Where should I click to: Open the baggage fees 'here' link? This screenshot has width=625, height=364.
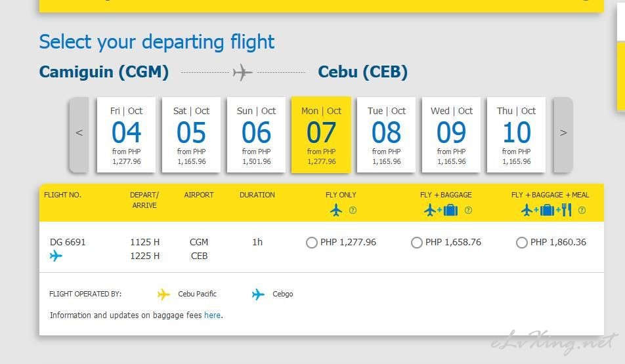click(212, 315)
